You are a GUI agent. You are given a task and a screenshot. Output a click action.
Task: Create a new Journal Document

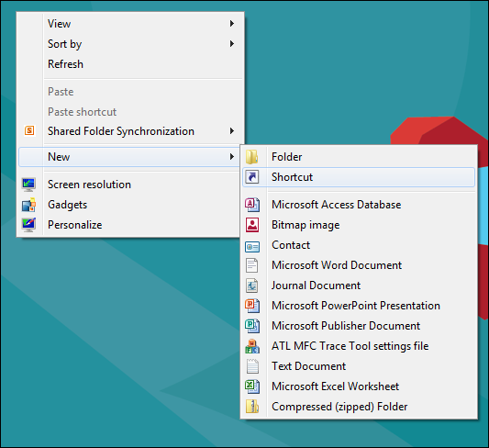pos(359,286)
